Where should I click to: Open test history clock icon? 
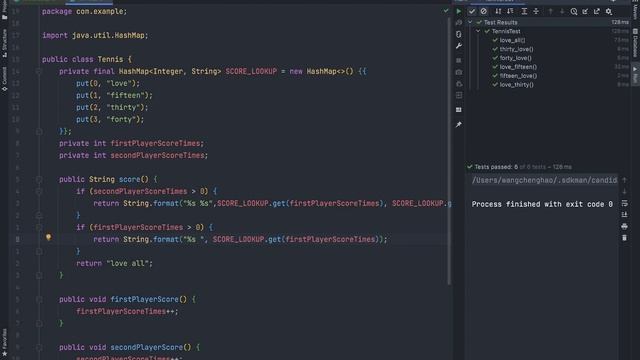click(574, 11)
